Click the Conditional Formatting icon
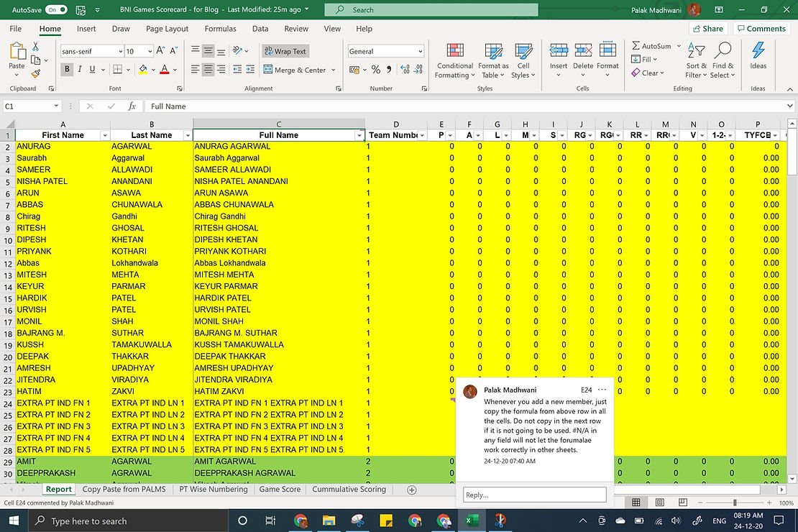Image resolution: width=798 pixels, height=532 pixels. pyautogui.click(x=454, y=51)
